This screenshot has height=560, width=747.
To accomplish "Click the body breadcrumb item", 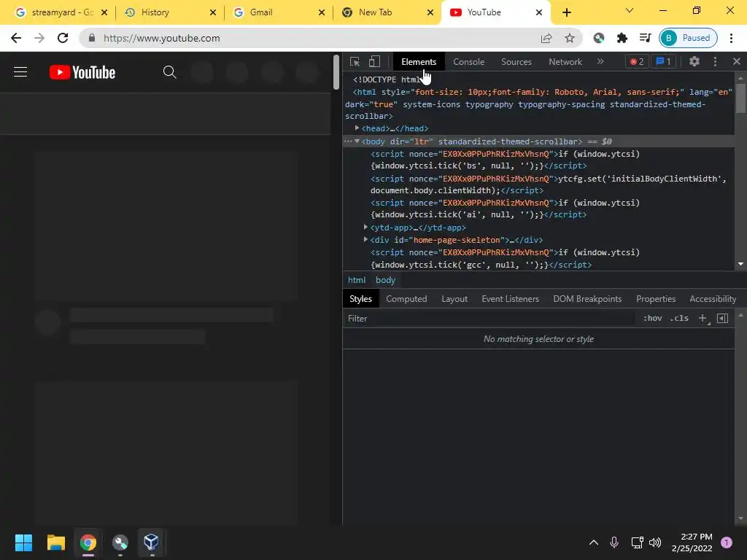I will pyautogui.click(x=385, y=280).
